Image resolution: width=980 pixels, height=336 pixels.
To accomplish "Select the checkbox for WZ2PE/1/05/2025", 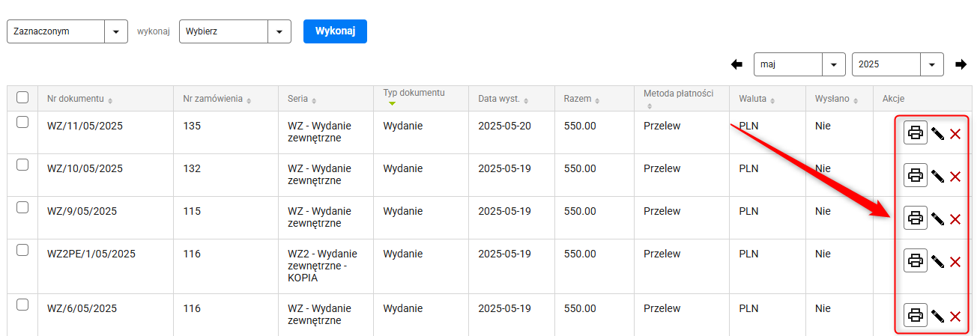I will click(x=22, y=250).
